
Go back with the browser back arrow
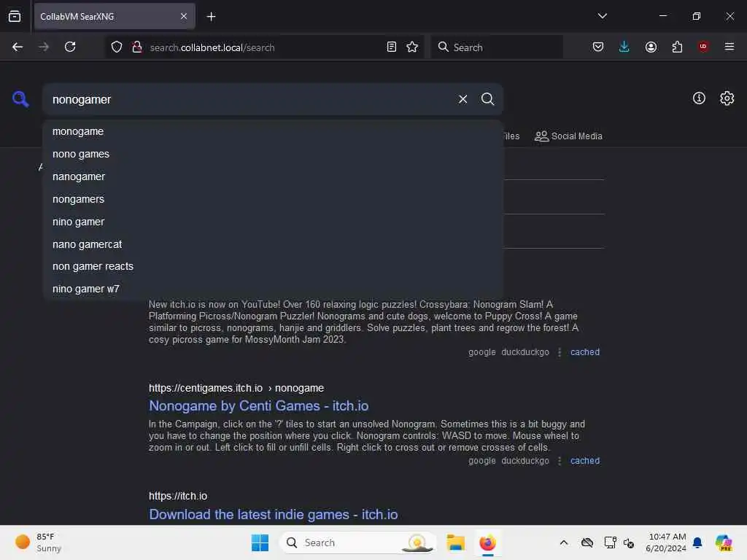click(18, 47)
